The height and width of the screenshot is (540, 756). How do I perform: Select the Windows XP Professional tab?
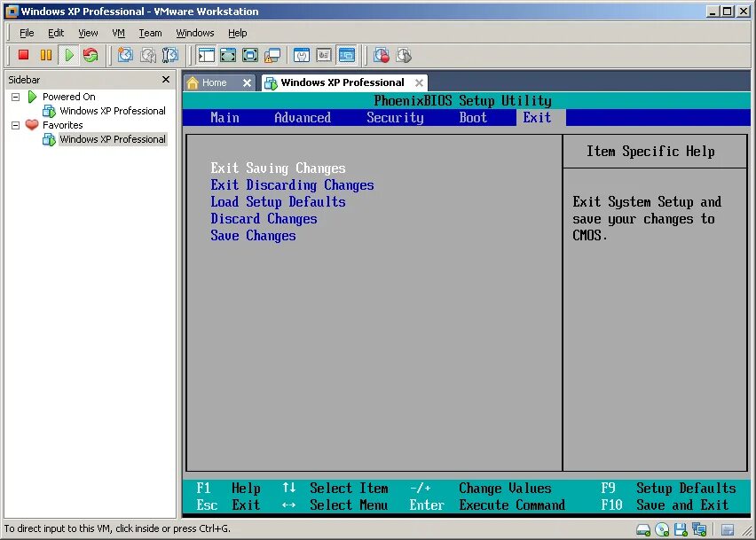pyautogui.click(x=342, y=82)
